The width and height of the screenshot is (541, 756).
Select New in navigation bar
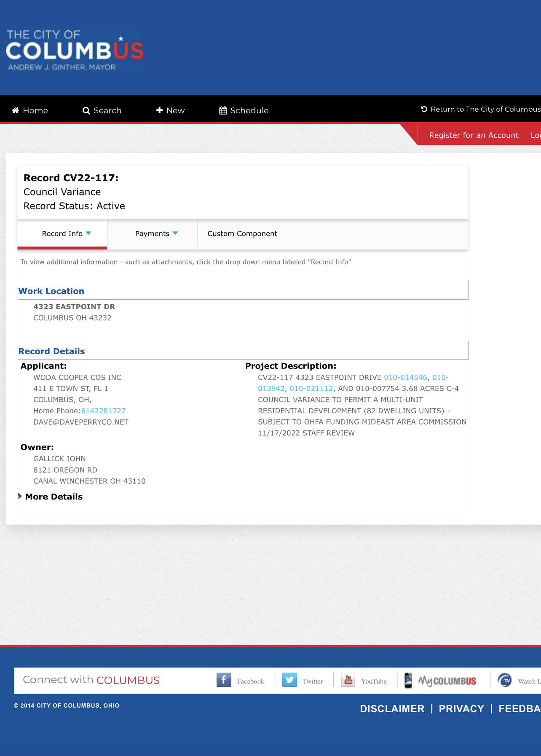170,110
